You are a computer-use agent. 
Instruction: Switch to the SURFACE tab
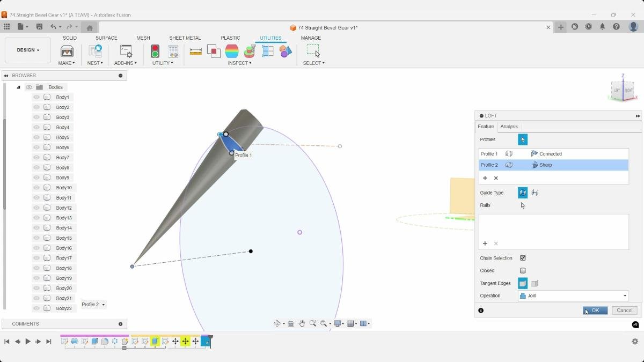106,38
